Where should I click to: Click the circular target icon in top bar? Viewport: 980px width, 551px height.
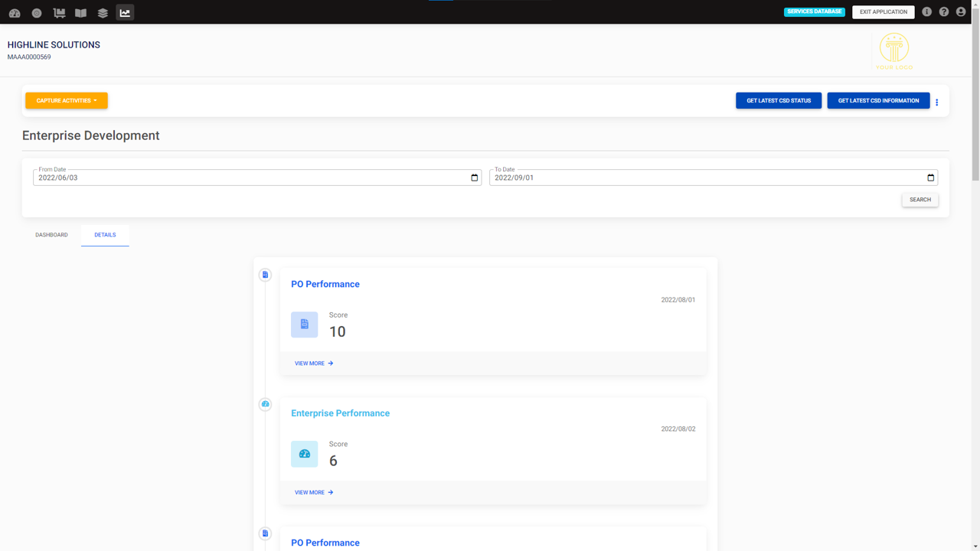(x=37, y=12)
